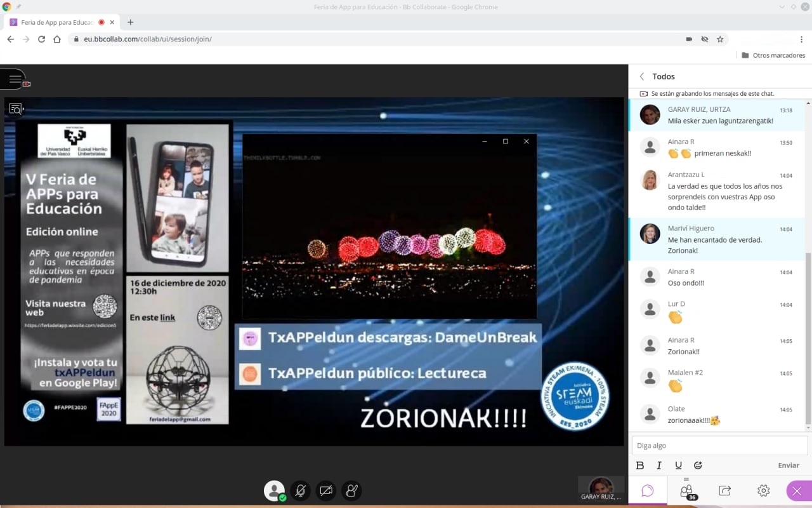The image size is (812, 508).
Task: Raise hand using bottom control
Action: (351, 491)
